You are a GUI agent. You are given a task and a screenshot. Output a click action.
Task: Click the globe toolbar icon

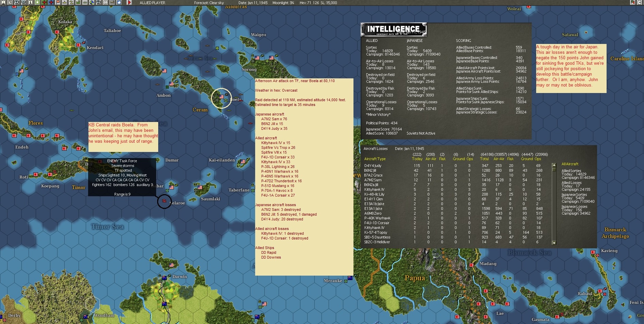coord(92,2)
